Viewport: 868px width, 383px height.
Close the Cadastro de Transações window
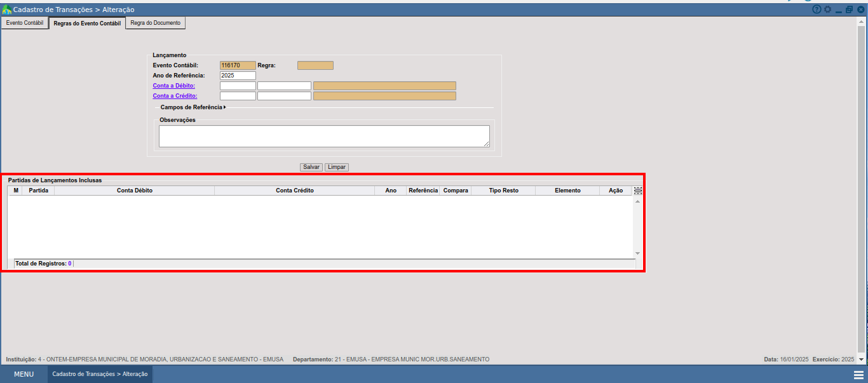[860, 10]
